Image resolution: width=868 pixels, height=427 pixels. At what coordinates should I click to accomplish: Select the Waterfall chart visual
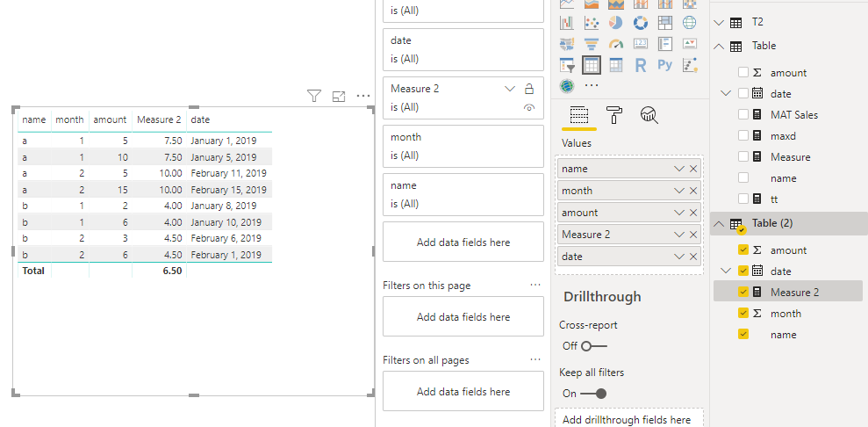[567, 23]
